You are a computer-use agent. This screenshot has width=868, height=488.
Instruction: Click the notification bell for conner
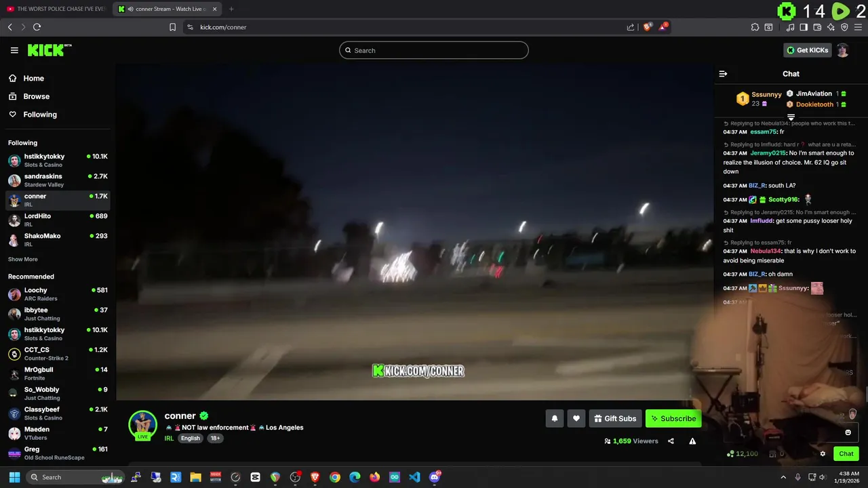tap(554, 419)
